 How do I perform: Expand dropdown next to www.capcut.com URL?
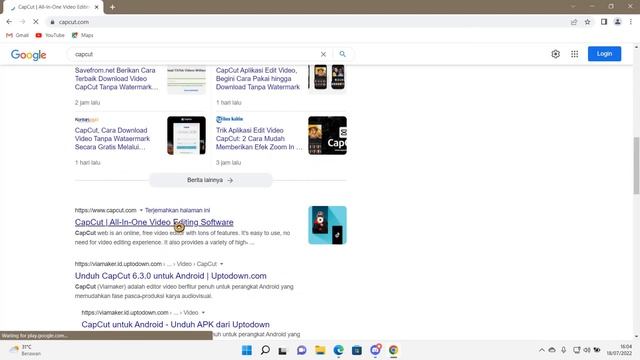[x=141, y=210]
